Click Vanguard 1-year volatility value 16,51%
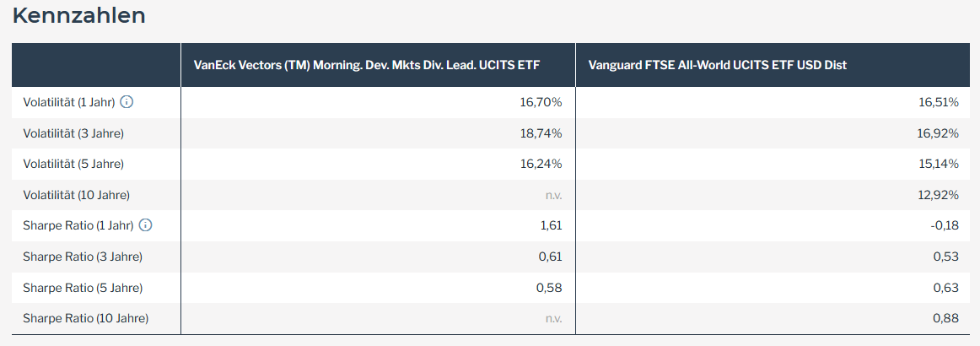This screenshot has height=346, width=980. coord(938,102)
